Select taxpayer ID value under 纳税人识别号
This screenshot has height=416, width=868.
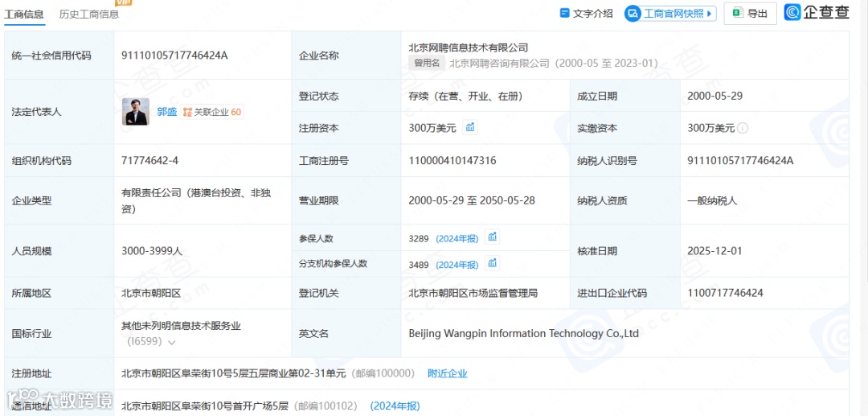click(740, 161)
